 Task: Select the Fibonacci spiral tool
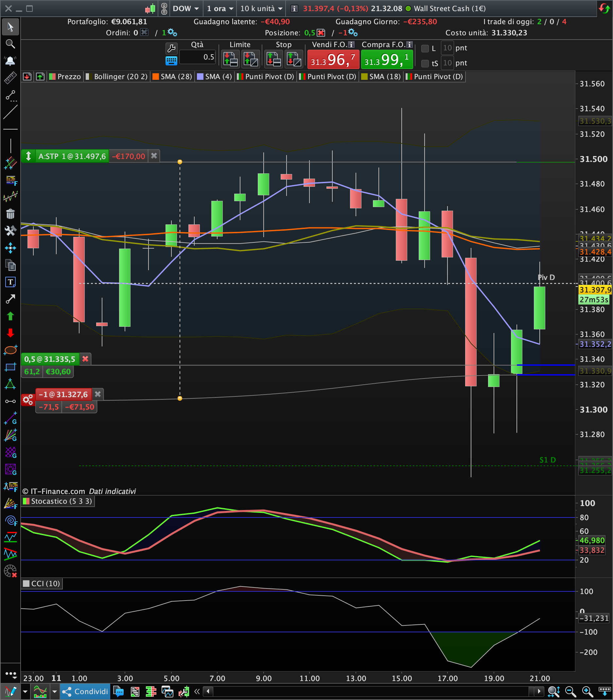tap(11, 520)
